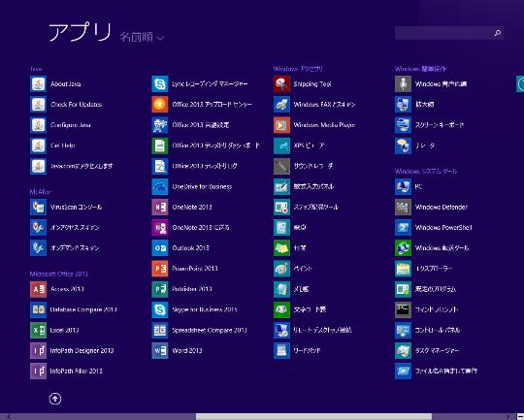Launch Access 2013 icon

38,289
